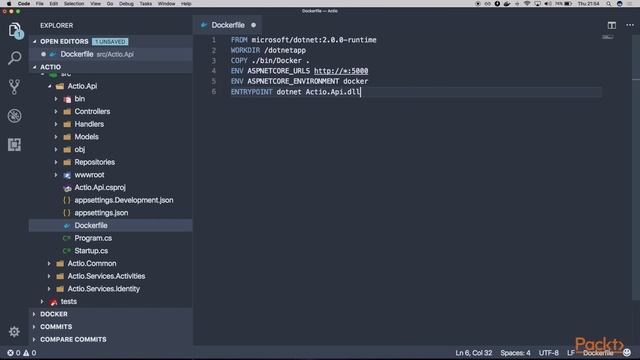Open the Search view in activity bar

(15, 58)
